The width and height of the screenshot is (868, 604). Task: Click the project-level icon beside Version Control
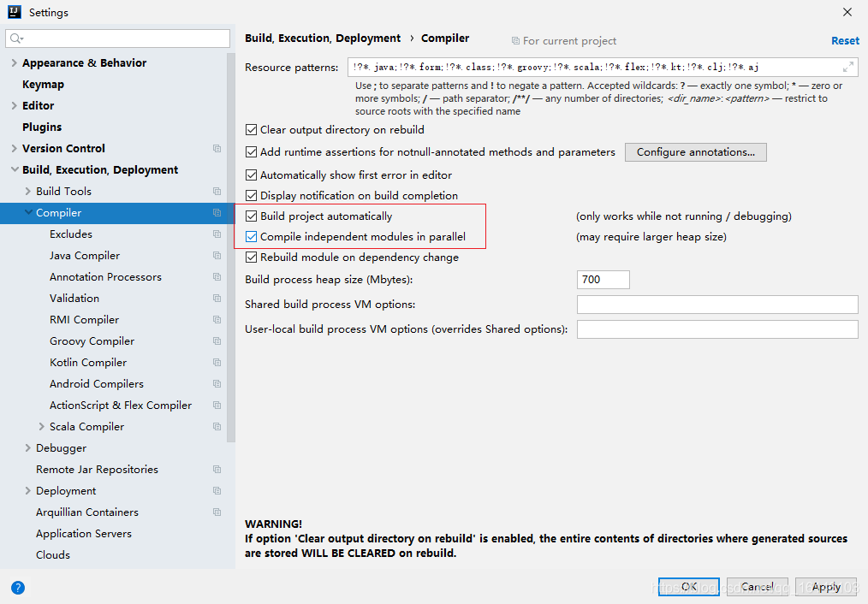(x=217, y=148)
